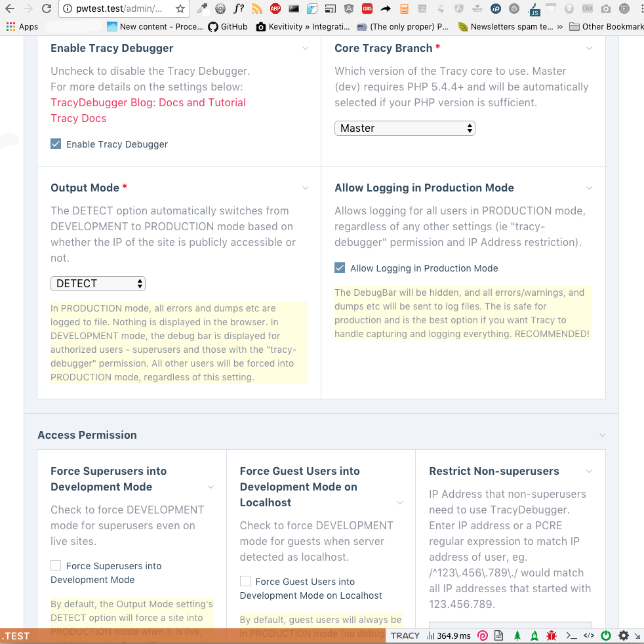Open (The only proper) P... bookmark
Viewport: 644px width, 644px height.
(x=403, y=27)
